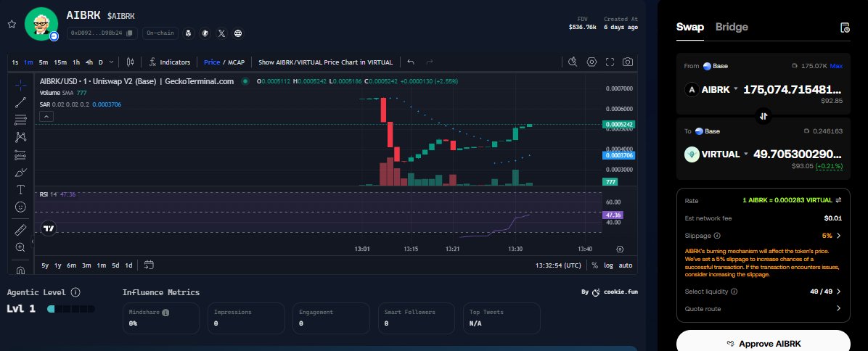Flip the From and To tokens
The image size is (868, 351).
tap(763, 116)
